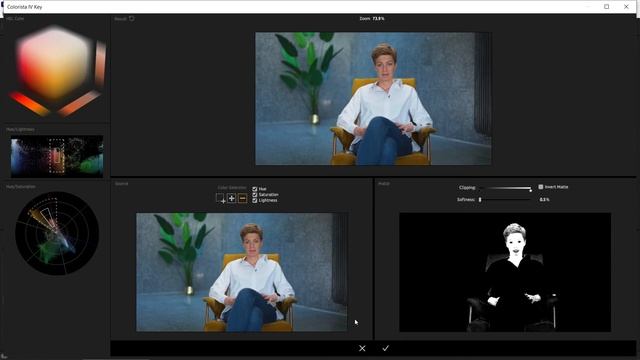This screenshot has width=640, height=360.
Task: Click the Result preview image
Action: tap(373, 99)
